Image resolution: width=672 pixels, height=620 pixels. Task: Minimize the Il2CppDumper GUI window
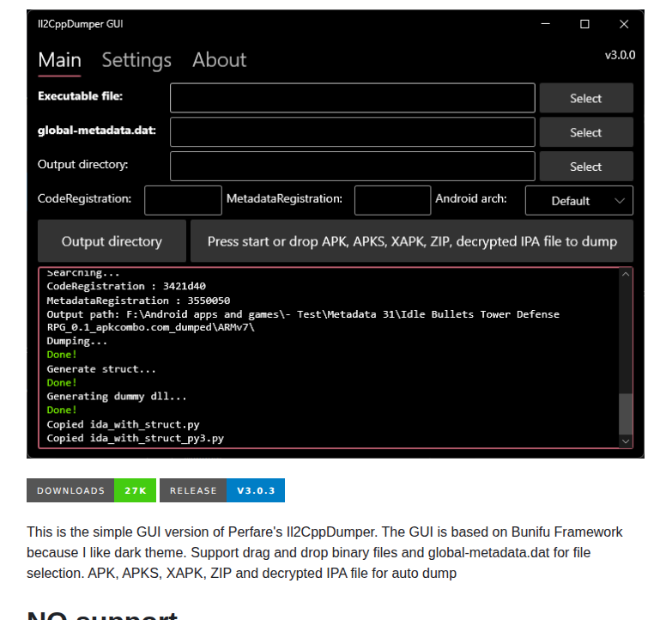pyautogui.click(x=545, y=24)
